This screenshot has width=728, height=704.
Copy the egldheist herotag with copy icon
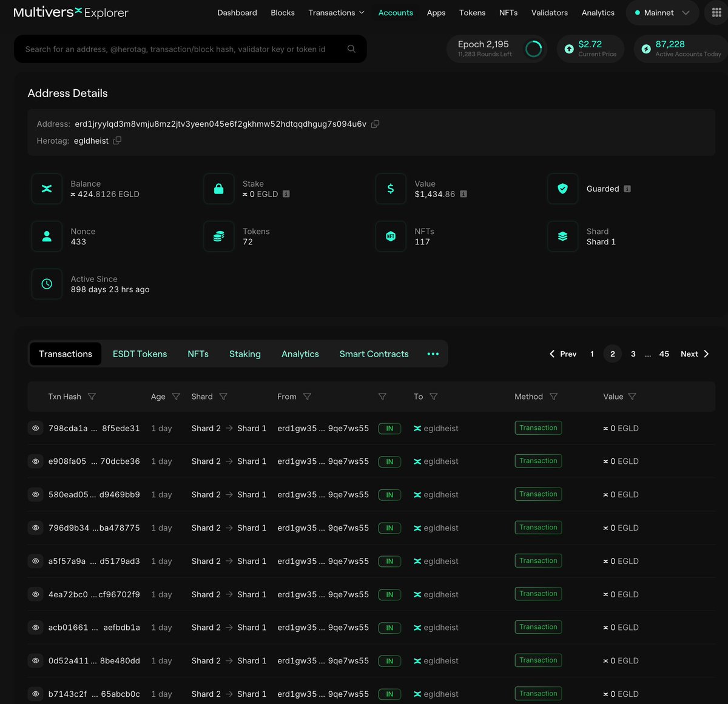click(117, 141)
